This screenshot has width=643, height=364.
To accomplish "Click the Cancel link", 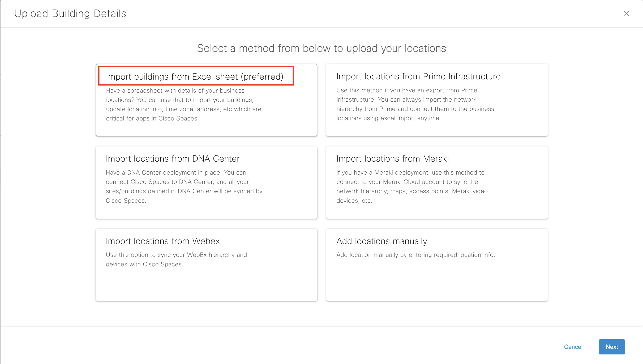I will point(573,346).
